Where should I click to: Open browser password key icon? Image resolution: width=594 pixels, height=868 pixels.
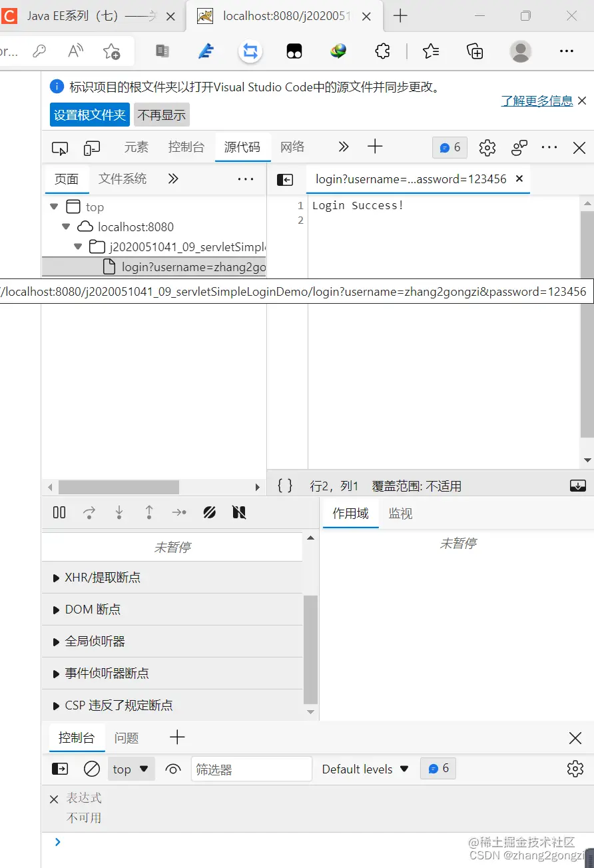(39, 51)
